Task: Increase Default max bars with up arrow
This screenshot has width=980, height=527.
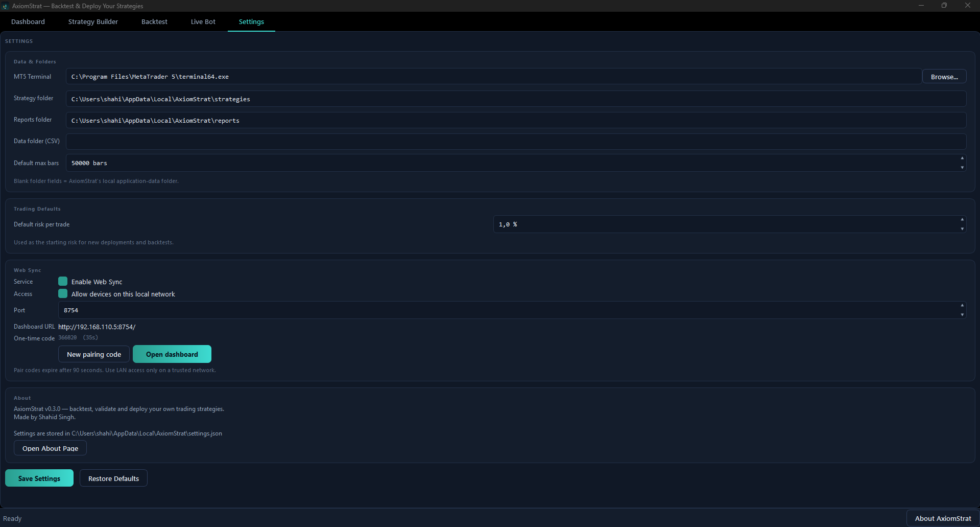Action: 962,158
